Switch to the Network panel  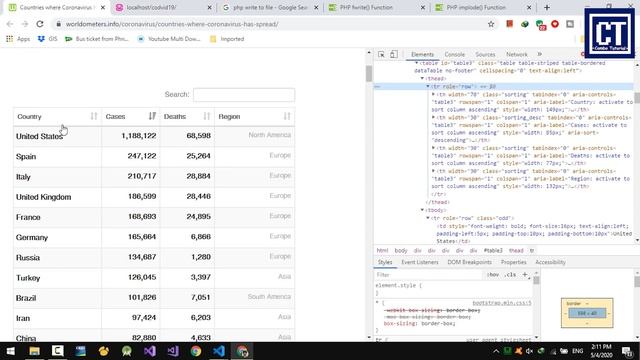click(517, 54)
